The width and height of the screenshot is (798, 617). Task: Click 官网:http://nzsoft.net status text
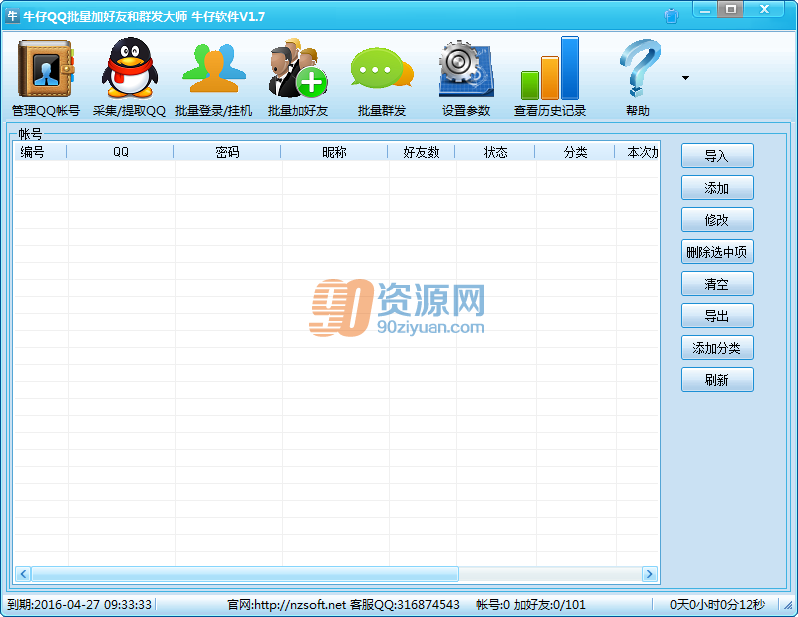tap(287, 605)
